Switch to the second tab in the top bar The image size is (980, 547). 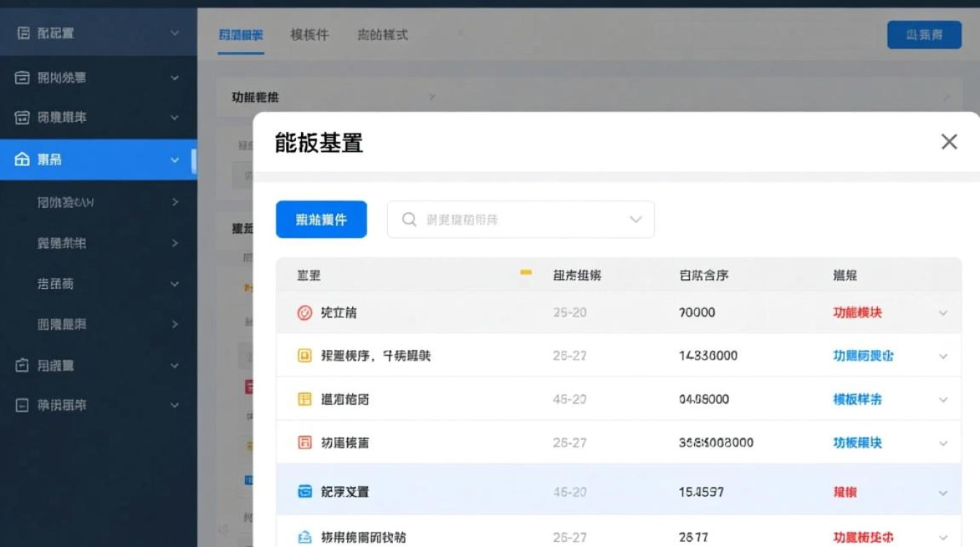pyautogui.click(x=309, y=34)
